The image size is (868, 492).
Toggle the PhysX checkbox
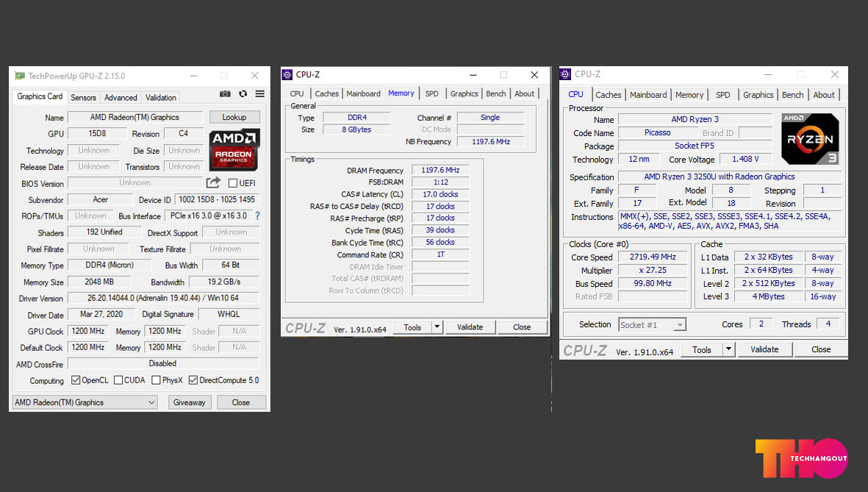pyautogui.click(x=156, y=380)
